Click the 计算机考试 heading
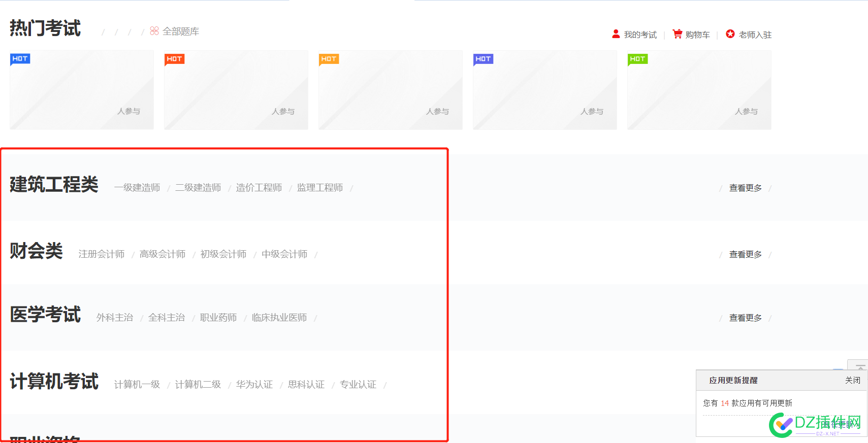The width and height of the screenshot is (868, 443). [54, 382]
